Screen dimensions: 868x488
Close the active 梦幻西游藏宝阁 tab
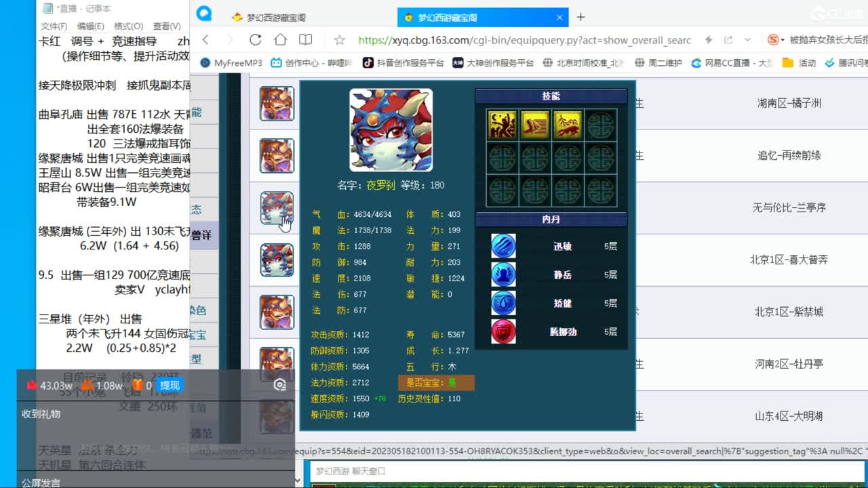coord(559,18)
